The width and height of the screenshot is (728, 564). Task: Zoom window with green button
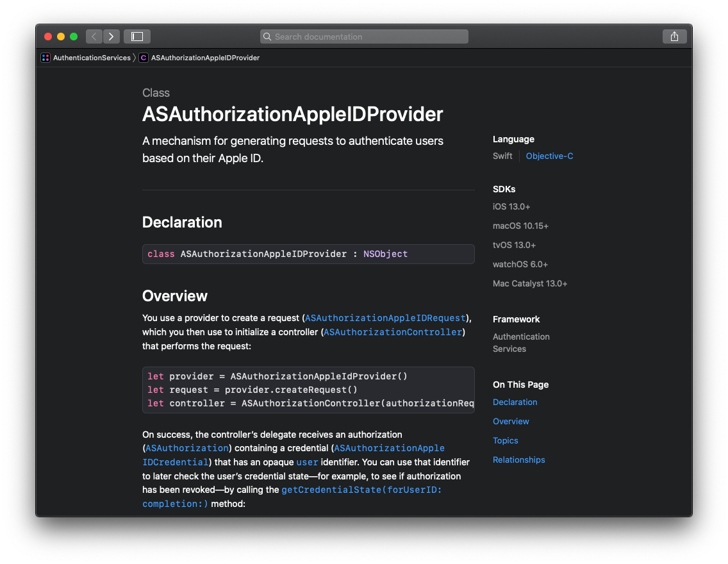click(74, 36)
